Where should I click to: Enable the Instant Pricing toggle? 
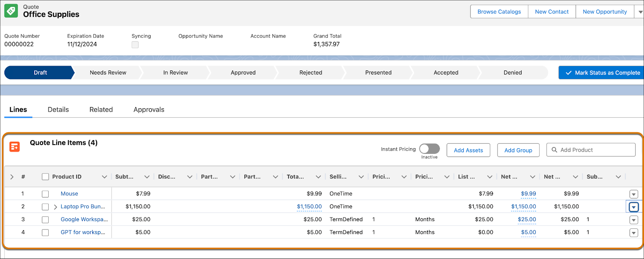coord(429,149)
